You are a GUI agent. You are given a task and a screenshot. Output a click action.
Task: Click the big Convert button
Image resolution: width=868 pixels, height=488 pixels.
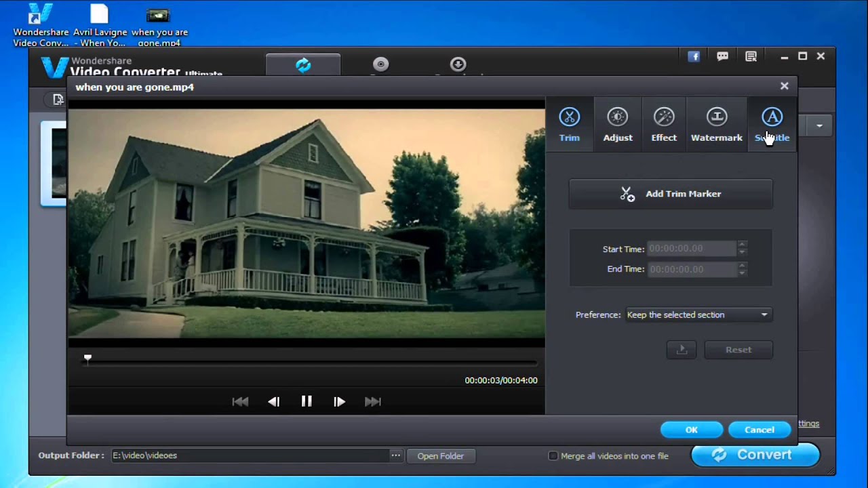click(x=755, y=455)
